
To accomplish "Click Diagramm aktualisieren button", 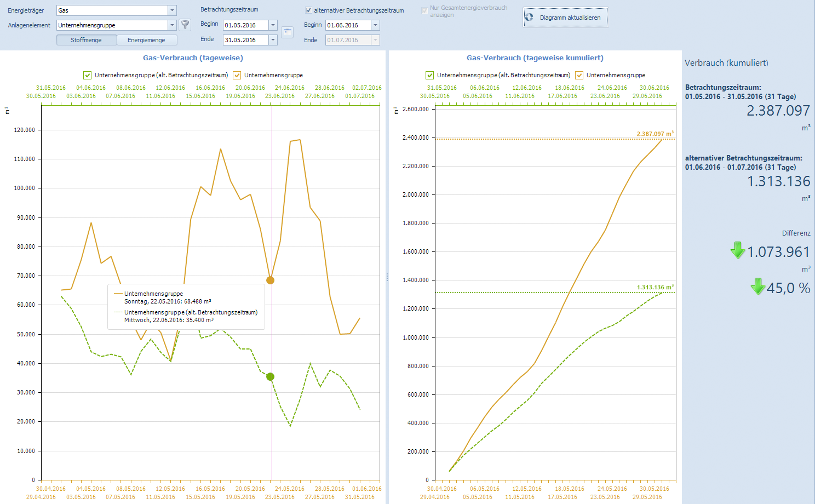I will tap(565, 17).
